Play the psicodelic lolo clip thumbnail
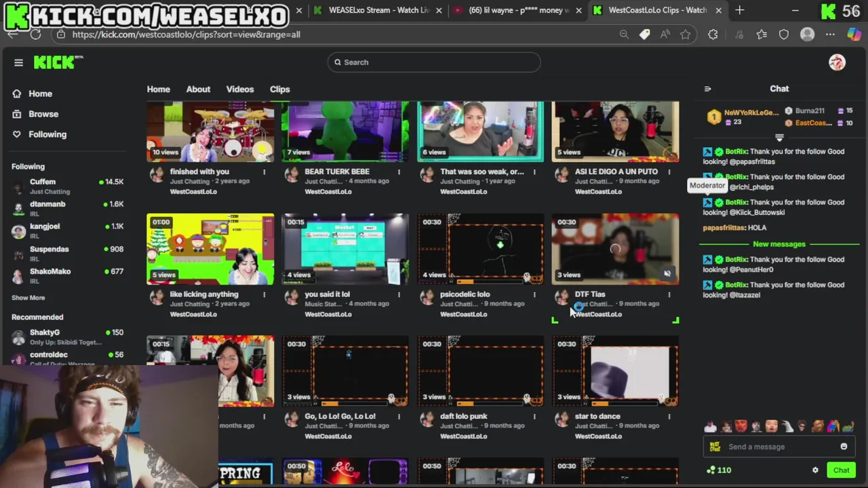The height and width of the screenshot is (488, 868). point(480,249)
